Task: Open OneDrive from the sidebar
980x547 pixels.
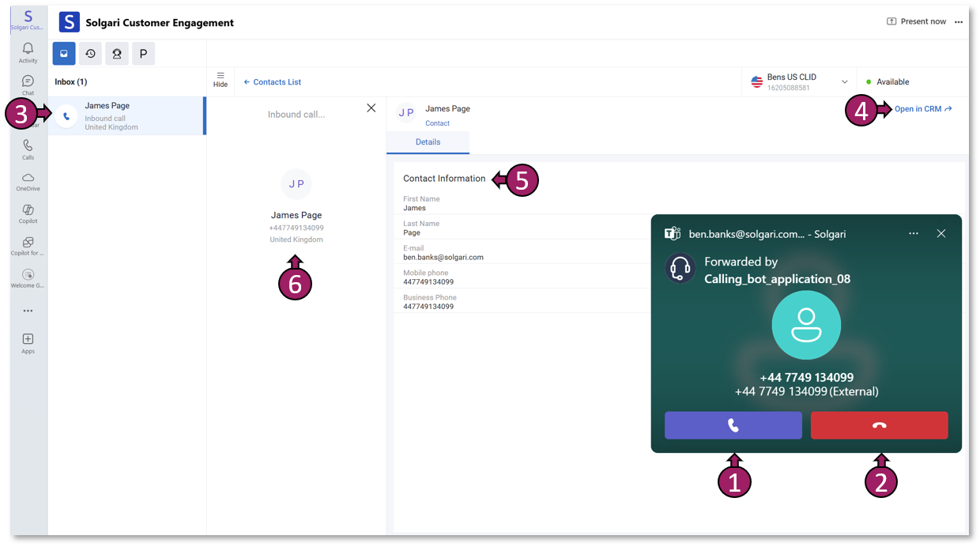Action: pos(28,181)
